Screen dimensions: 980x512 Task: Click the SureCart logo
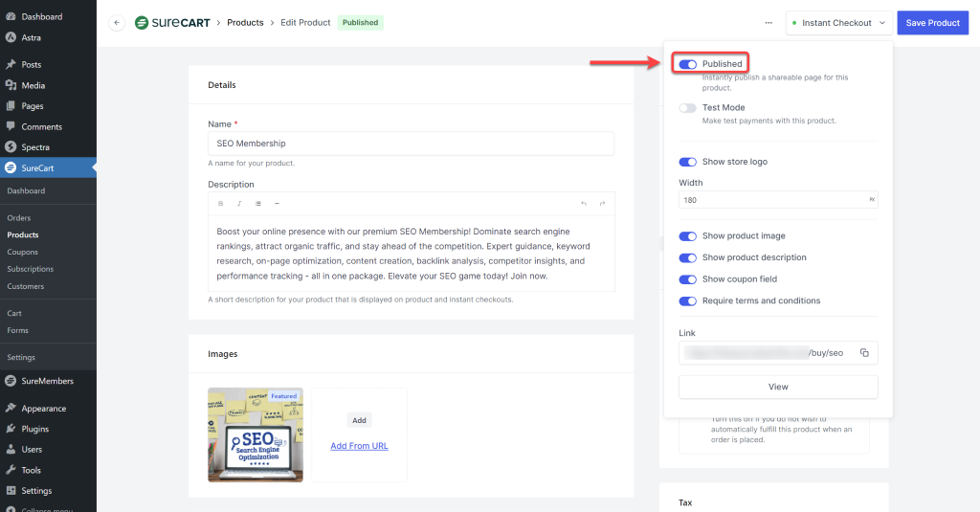[x=172, y=23]
